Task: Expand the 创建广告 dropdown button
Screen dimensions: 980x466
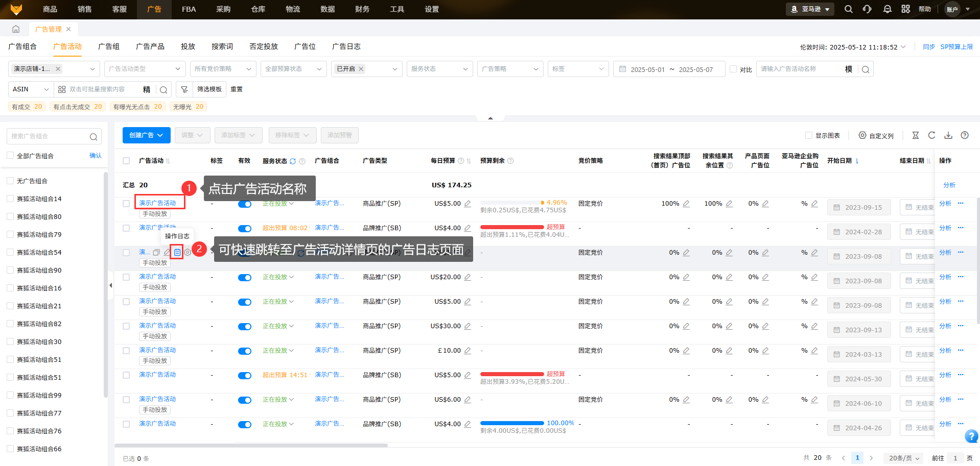Action: (x=146, y=135)
